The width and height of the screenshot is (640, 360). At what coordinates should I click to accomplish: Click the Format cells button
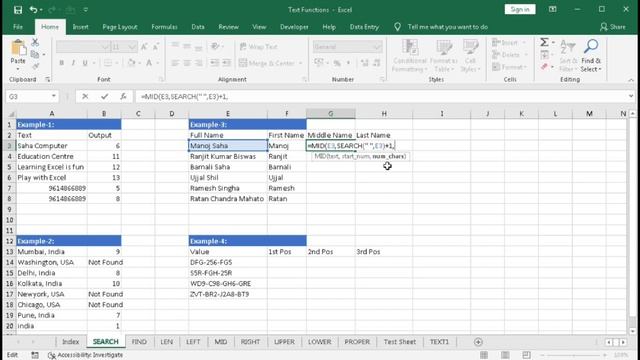click(509, 67)
